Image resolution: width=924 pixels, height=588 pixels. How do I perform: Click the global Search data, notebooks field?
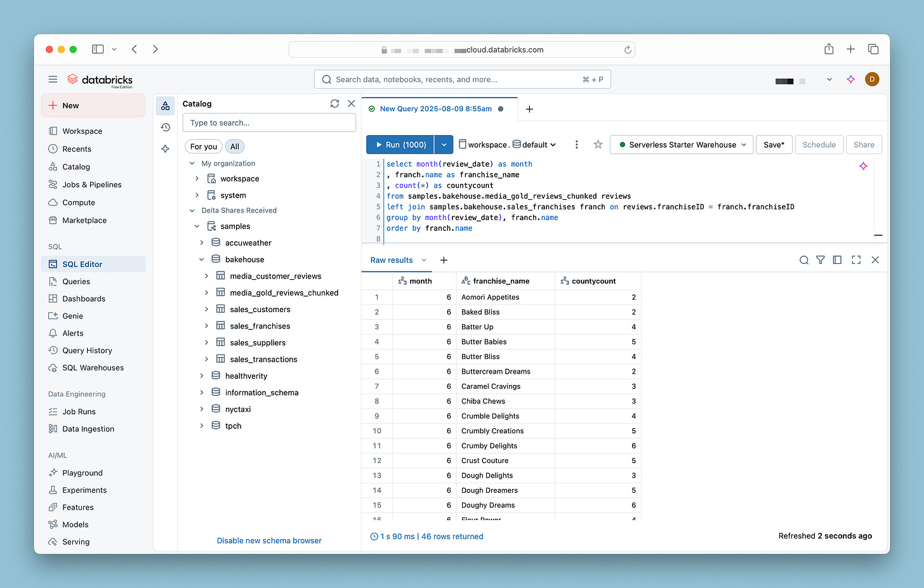coord(462,79)
